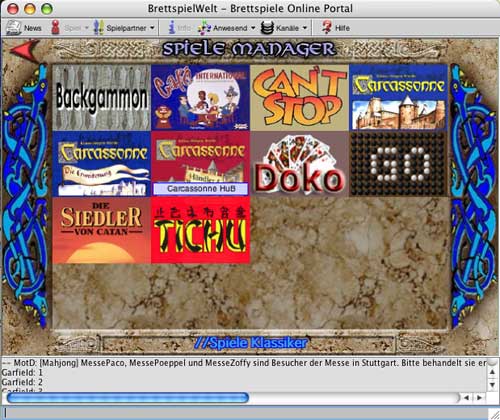
Task: Click the greyed-out Info label
Action: pyautogui.click(x=184, y=28)
